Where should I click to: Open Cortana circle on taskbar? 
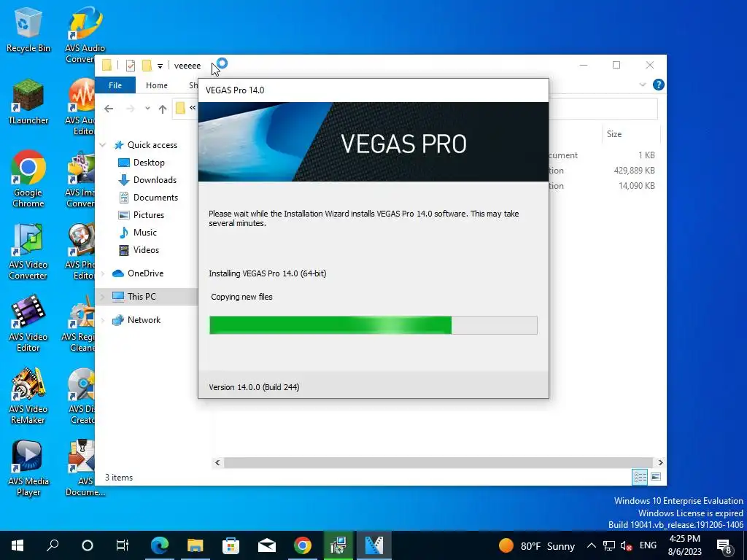coord(88,545)
